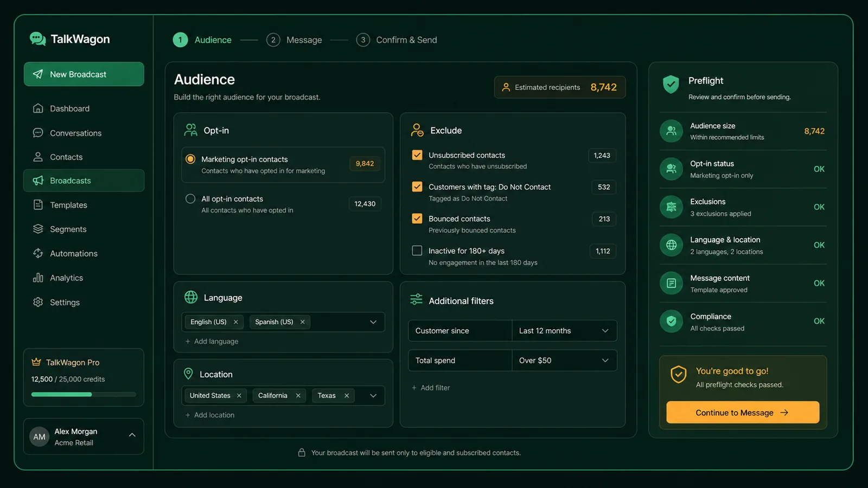
Task: Go to step 3 Confirm & Send
Action: (x=397, y=40)
